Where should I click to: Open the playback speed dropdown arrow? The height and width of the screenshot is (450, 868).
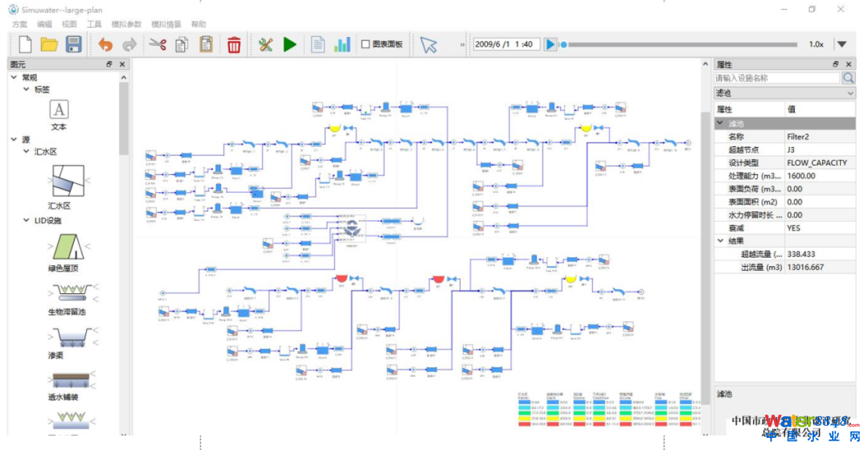tap(841, 45)
